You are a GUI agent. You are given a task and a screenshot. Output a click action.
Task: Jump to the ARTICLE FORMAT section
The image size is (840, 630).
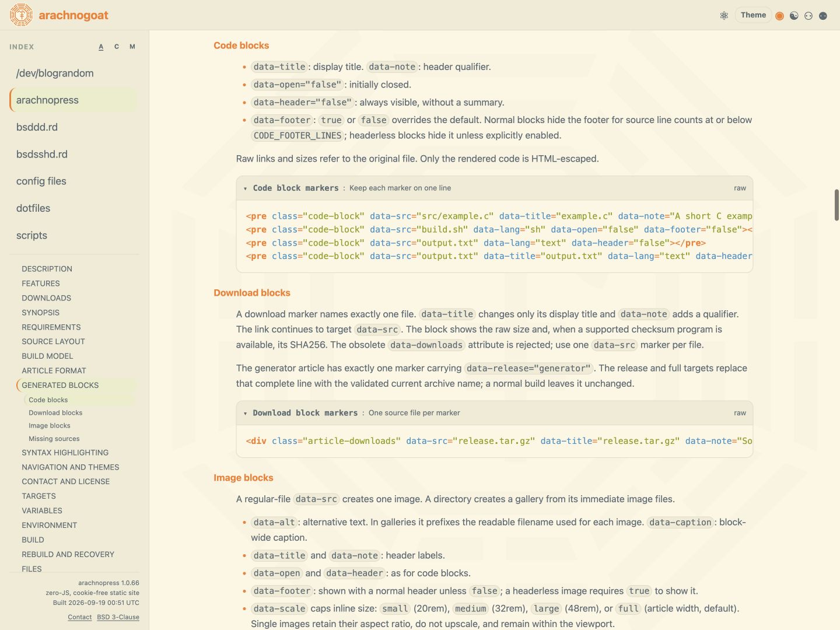(54, 370)
